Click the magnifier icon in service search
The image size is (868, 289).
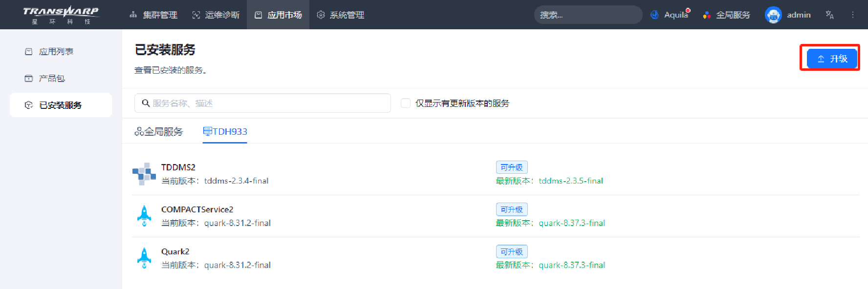point(146,103)
